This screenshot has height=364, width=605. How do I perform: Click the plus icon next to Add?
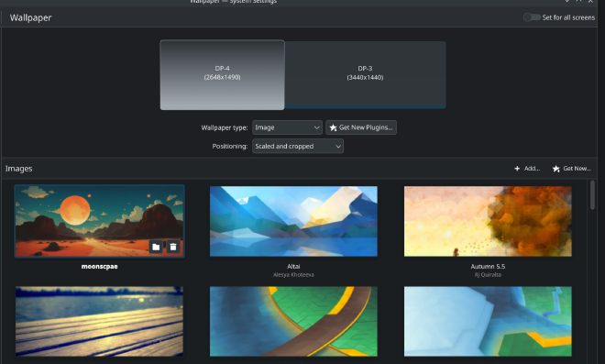pyautogui.click(x=517, y=169)
